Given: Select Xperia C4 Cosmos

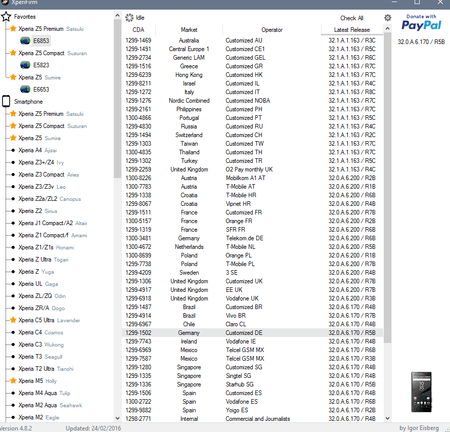Looking at the screenshot, I should pyautogui.click(x=41, y=332).
